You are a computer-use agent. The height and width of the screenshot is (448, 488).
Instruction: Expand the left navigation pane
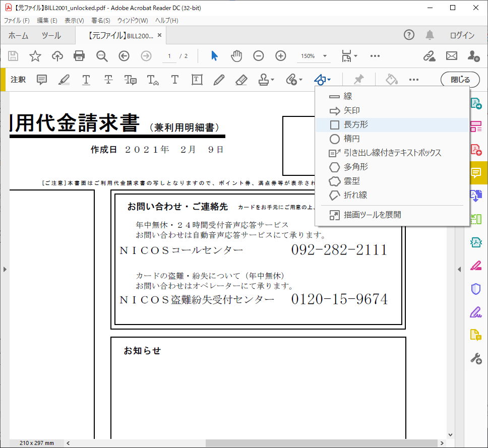coord(5,270)
